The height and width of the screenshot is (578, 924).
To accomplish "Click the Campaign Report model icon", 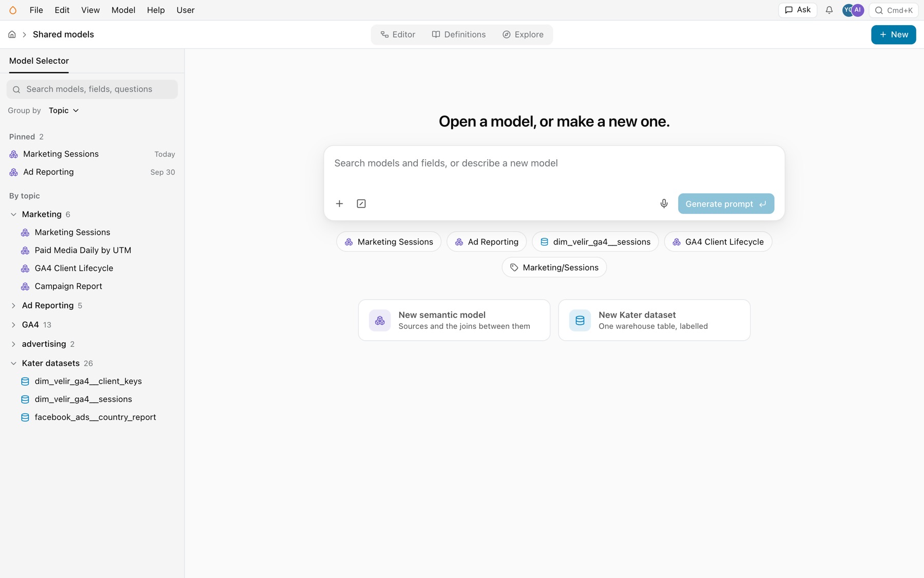I will (x=25, y=286).
